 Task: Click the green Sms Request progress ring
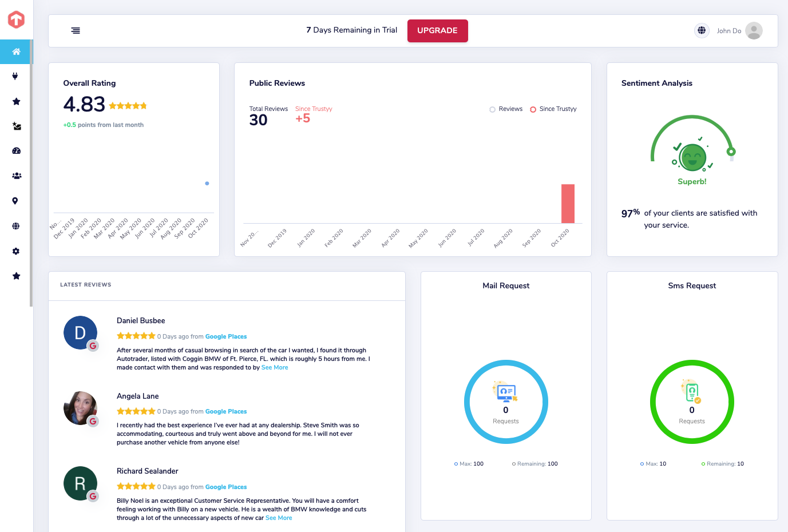692,402
